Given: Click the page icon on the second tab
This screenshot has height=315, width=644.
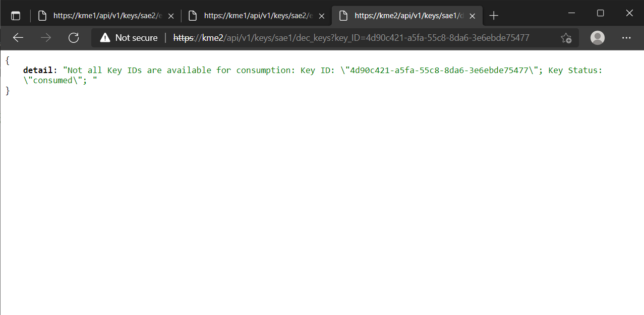Looking at the screenshot, I should coord(192,16).
